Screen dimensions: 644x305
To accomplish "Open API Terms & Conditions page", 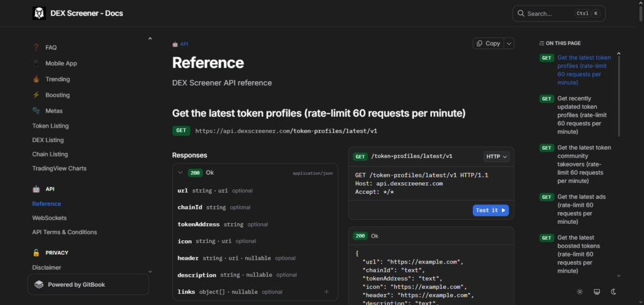I will pos(65,232).
